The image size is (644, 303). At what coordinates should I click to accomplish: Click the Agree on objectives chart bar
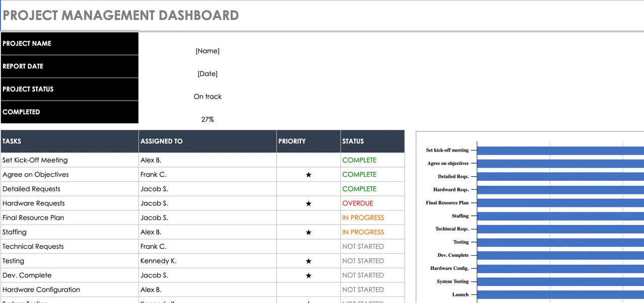(x=560, y=164)
